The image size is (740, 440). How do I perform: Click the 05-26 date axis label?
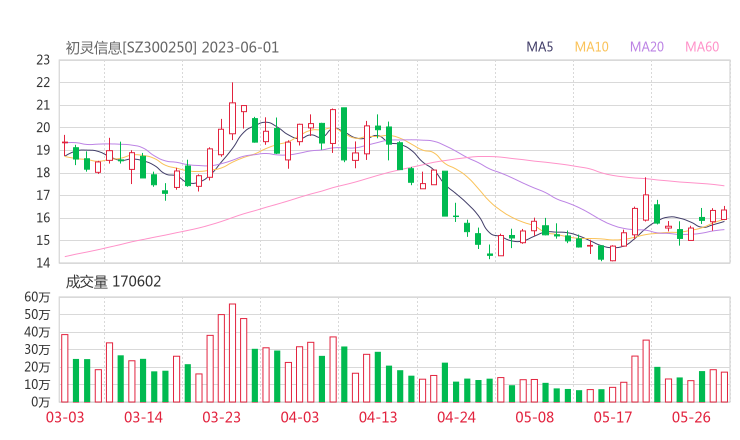click(691, 417)
